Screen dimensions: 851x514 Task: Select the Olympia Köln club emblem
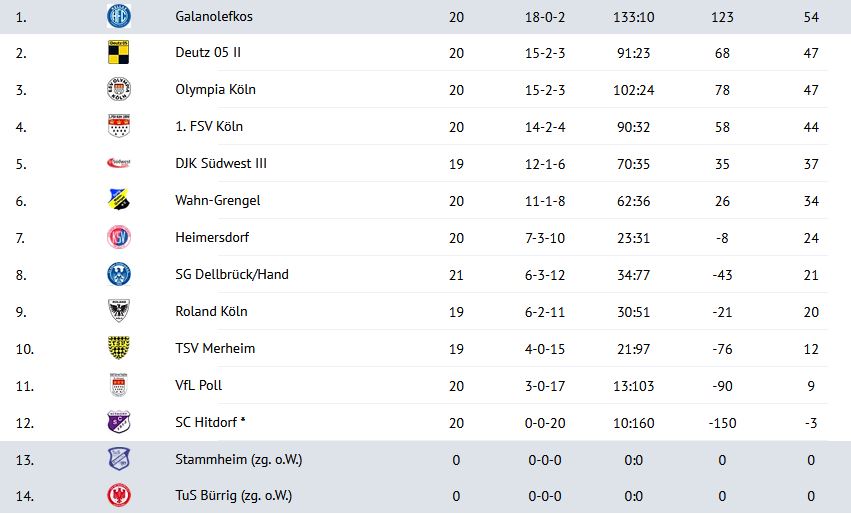(119, 89)
